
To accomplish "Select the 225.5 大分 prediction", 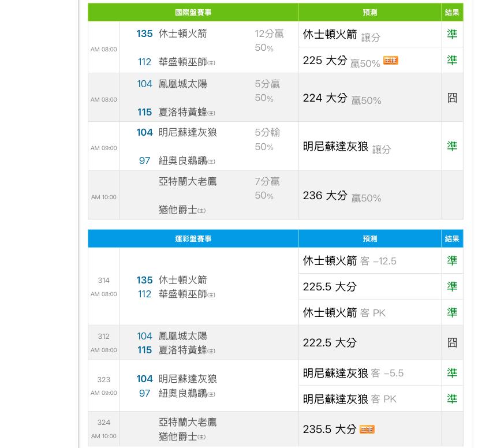I will [330, 286].
